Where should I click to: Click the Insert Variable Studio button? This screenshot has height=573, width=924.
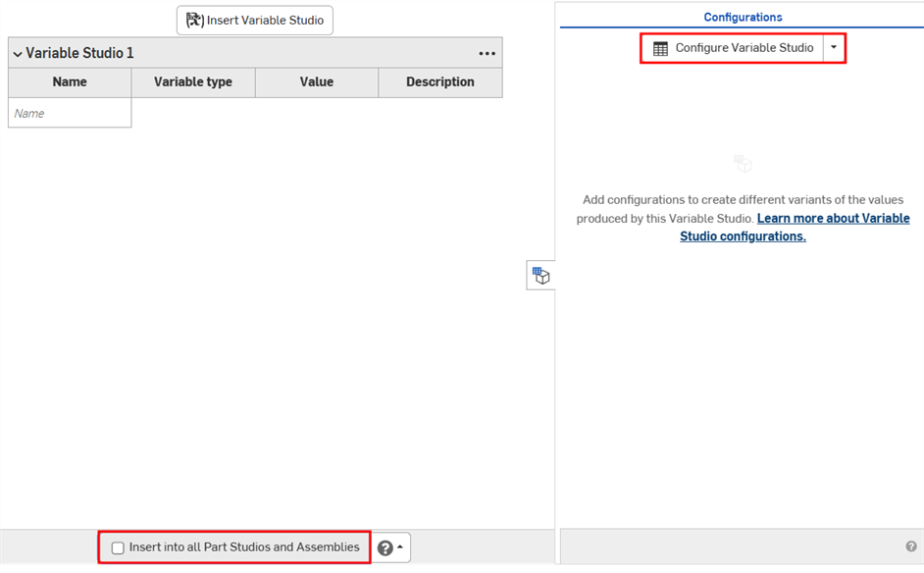(x=255, y=21)
